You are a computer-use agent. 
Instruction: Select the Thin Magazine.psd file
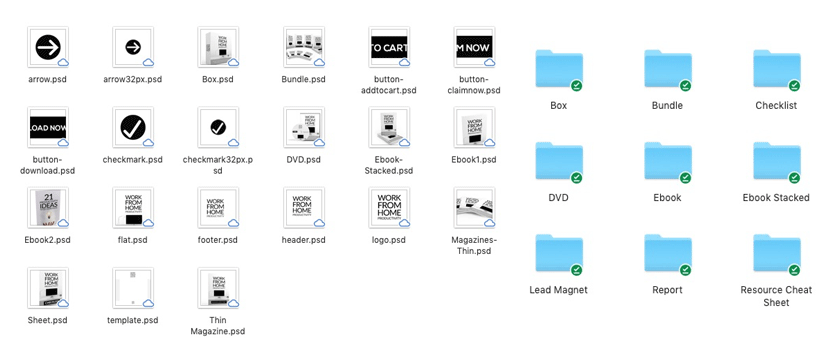(x=218, y=288)
